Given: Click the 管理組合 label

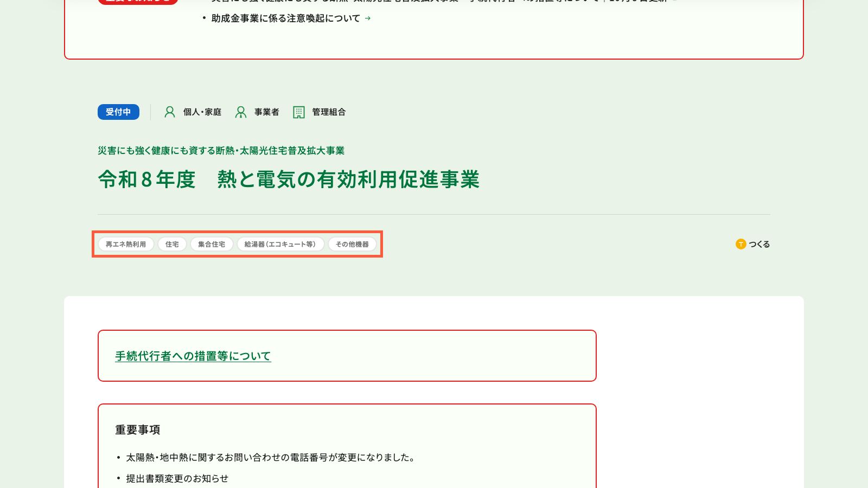Looking at the screenshot, I should [x=329, y=112].
